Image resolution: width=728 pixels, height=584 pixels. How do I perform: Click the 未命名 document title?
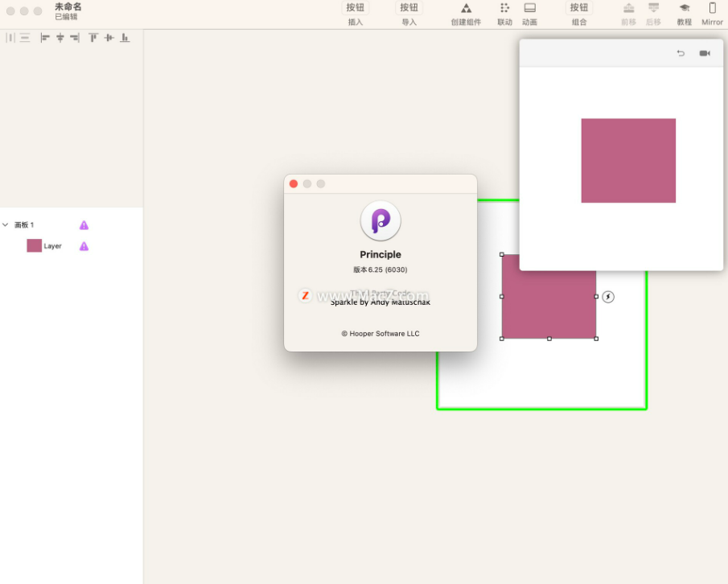(x=68, y=7)
